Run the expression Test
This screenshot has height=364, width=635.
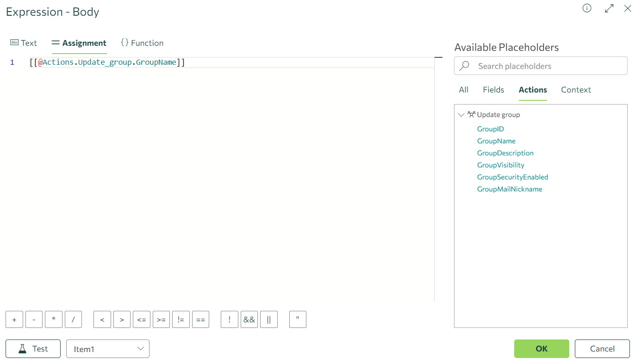pos(33,349)
